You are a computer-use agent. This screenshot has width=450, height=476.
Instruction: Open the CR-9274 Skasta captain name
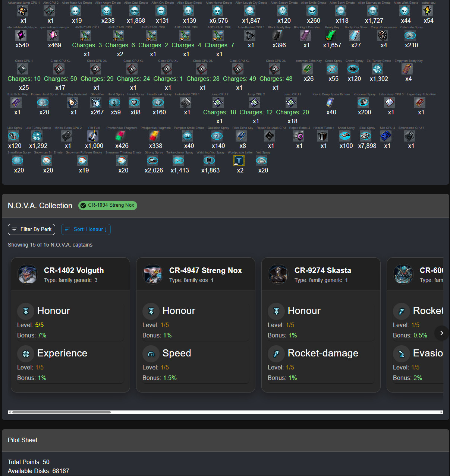[x=323, y=270]
